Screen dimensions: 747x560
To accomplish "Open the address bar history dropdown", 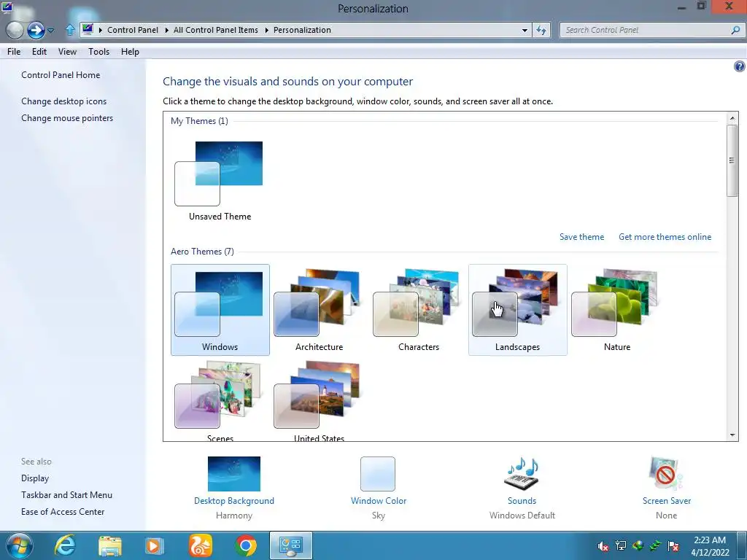I will pyautogui.click(x=525, y=30).
